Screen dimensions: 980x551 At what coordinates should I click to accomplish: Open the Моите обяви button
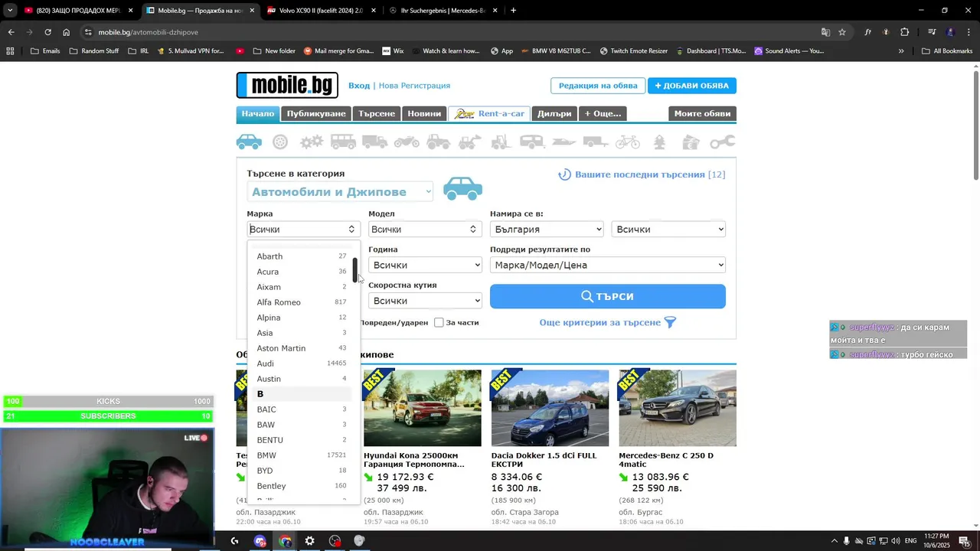[x=702, y=114]
